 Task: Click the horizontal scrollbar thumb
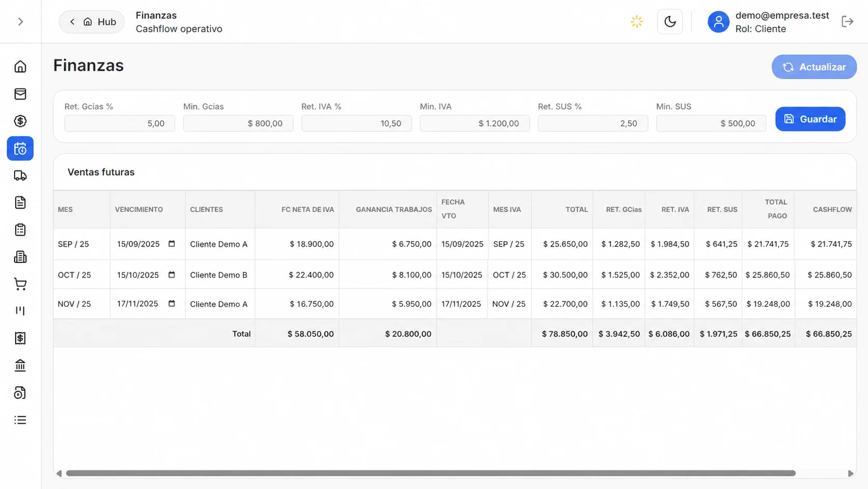click(430, 473)
